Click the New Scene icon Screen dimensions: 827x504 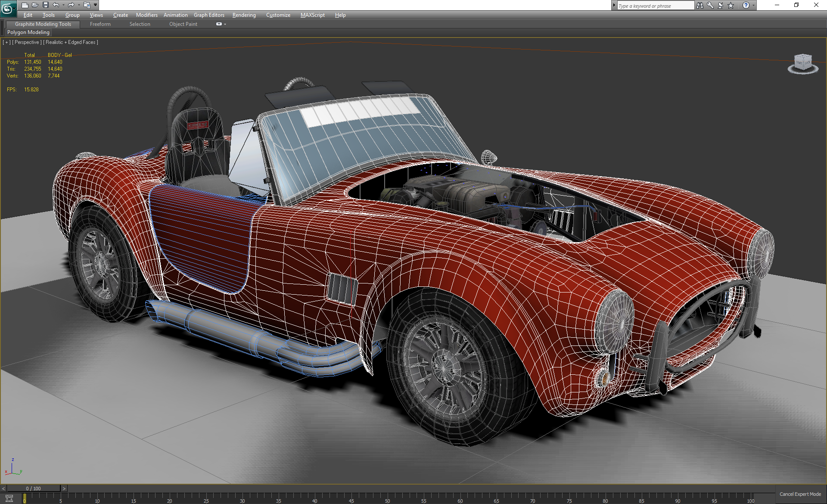[x=25, y=5]
